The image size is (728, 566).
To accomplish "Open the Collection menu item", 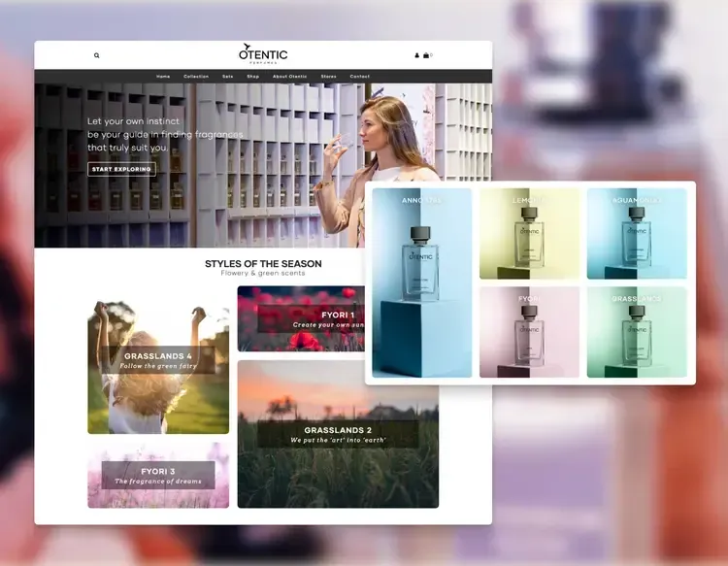I will click(196, 76).
